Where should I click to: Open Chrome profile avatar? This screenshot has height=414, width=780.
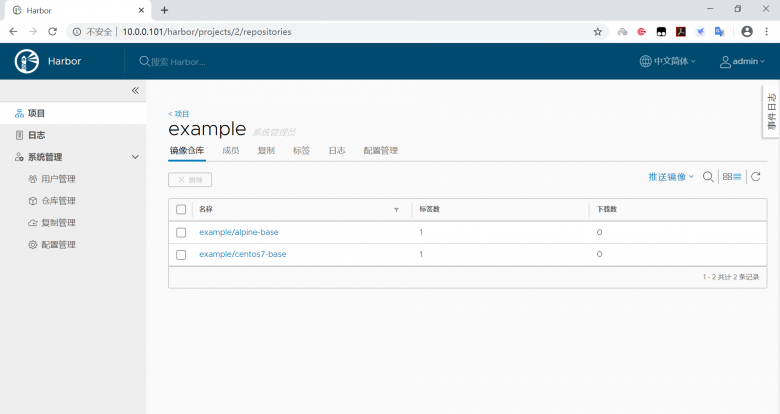(747, 32)
